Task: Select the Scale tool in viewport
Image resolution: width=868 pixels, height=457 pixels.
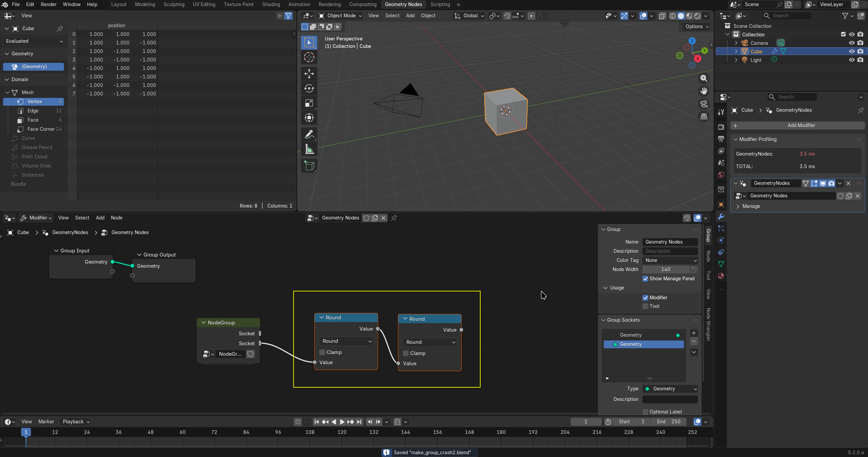Action: 309,103
